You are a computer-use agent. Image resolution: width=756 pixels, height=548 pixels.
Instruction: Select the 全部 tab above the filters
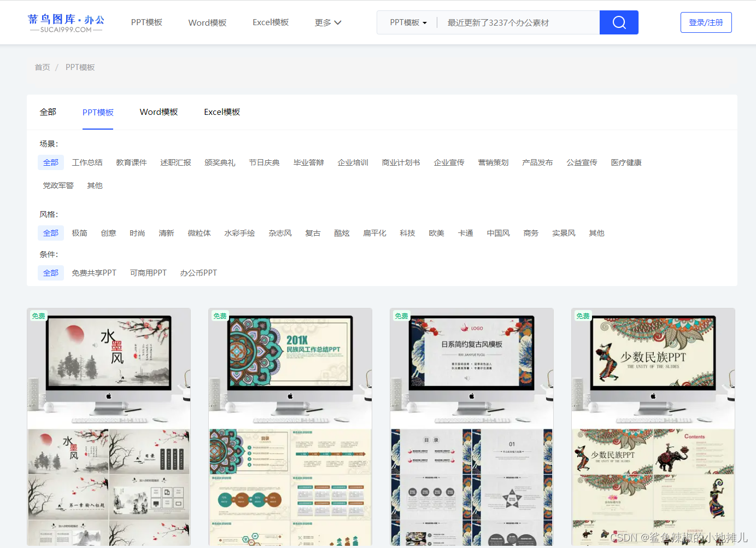pyautogui.click(x=48, y=112)
